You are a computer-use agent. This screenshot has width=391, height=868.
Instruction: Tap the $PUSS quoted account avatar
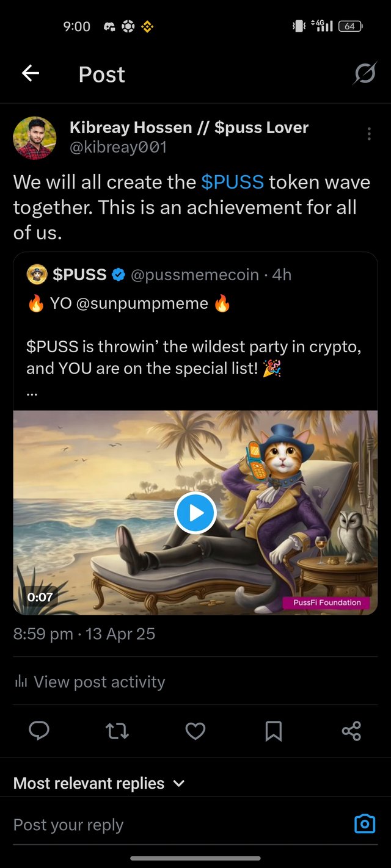(37, 275)
